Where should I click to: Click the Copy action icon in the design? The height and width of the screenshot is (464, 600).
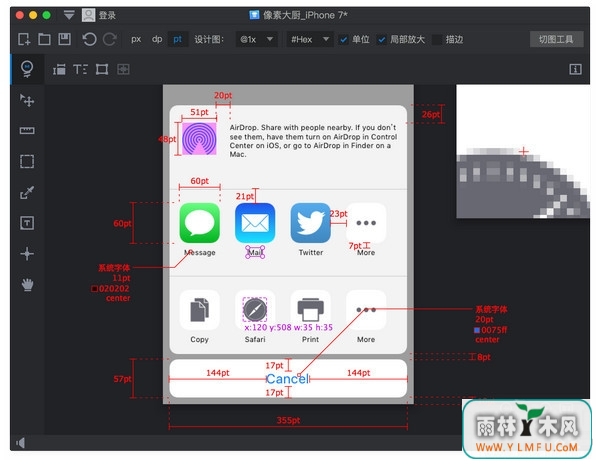tap(199, 310)
